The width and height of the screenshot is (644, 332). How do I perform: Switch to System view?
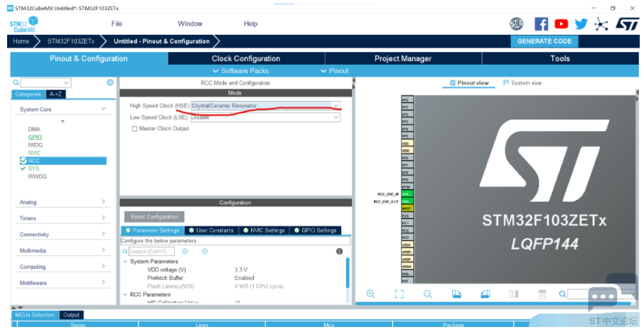(522, 83)
